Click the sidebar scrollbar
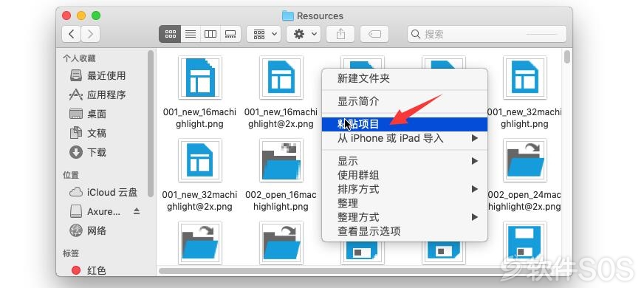644x288 pixels. click(x=151, y=123)
